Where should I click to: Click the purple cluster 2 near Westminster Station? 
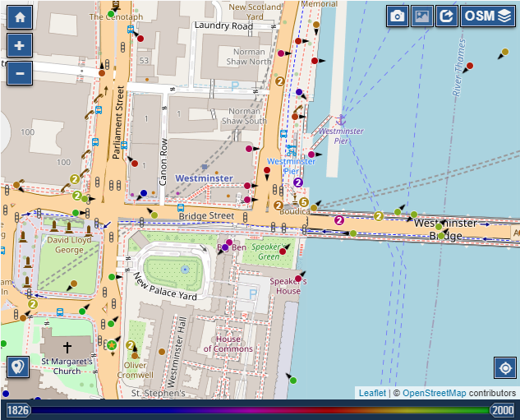pyautogui.click(x=298, y=182)
